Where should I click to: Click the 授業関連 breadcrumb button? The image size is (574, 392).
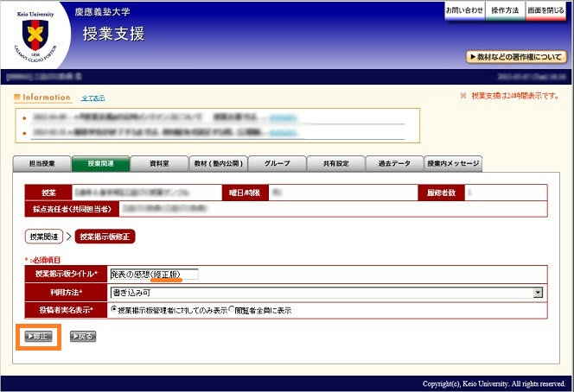tap(44, 236)
